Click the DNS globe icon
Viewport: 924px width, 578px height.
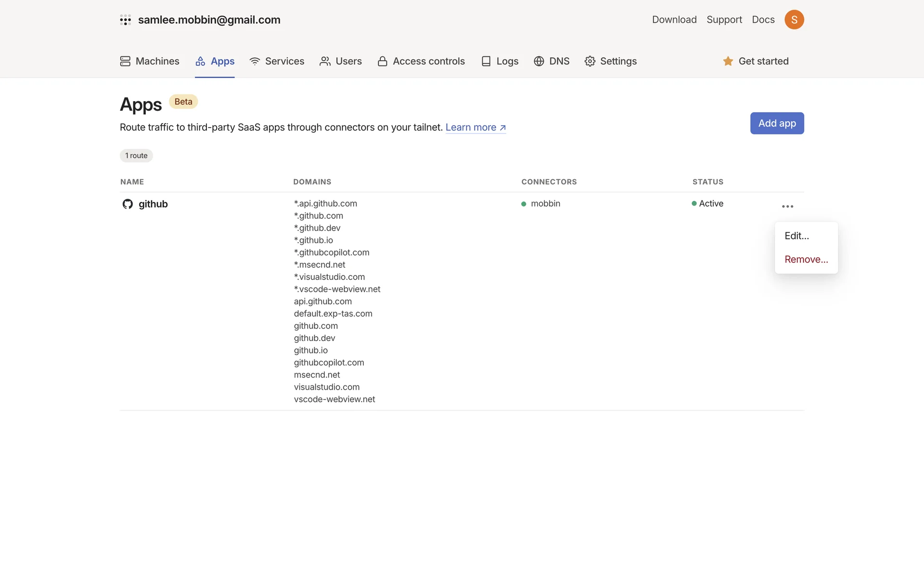tap(539, 61)
